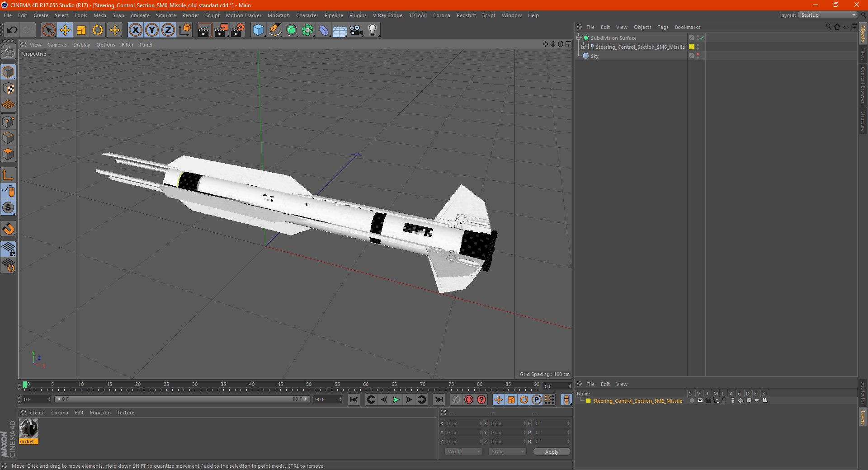Select the Scale tool

81,30
